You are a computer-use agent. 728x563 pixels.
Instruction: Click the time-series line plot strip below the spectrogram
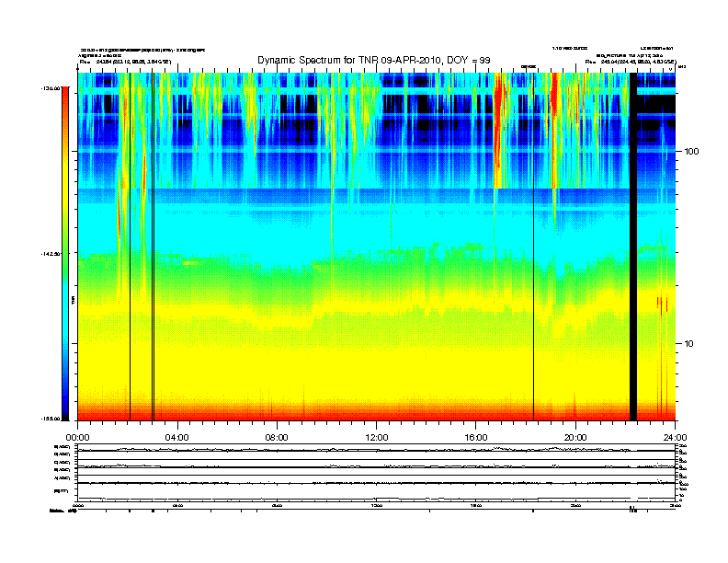pyautogui.click(x=377, y=473)
